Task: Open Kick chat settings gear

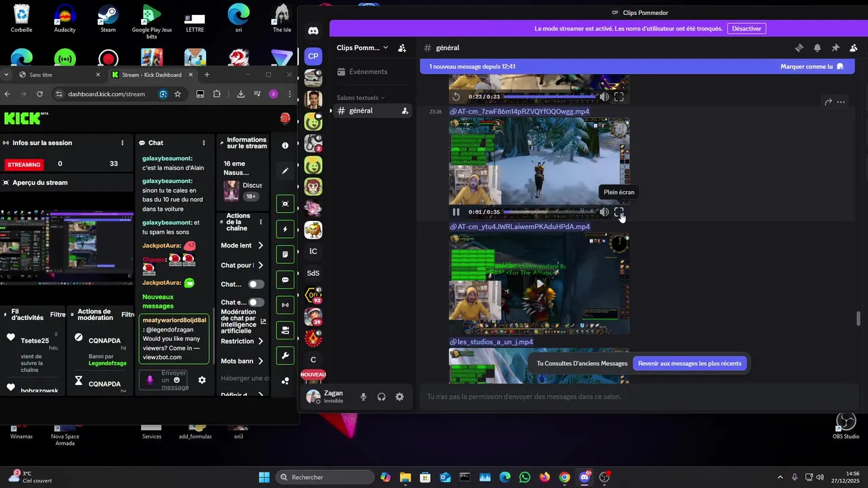Action: tap(201, 380)
